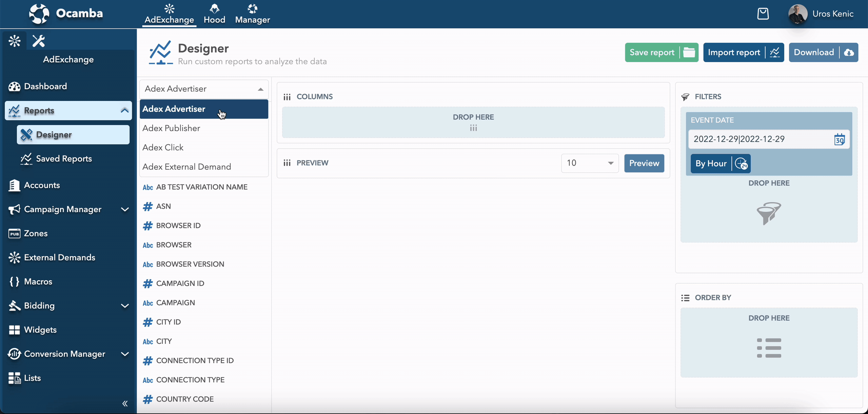This screenshot has width=868, height=414.
Task: Choose Adex External Demand option
Action: pos(204,167)
